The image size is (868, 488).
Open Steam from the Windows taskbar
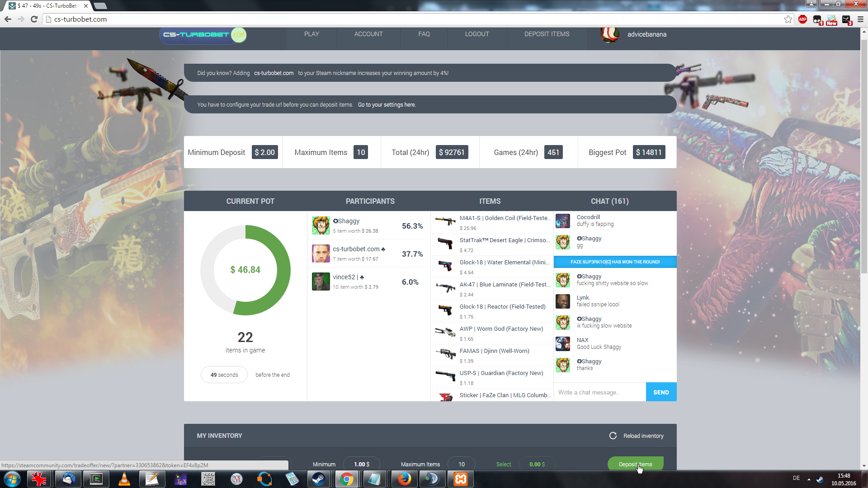pyautogui.click(x=318, y=479)
